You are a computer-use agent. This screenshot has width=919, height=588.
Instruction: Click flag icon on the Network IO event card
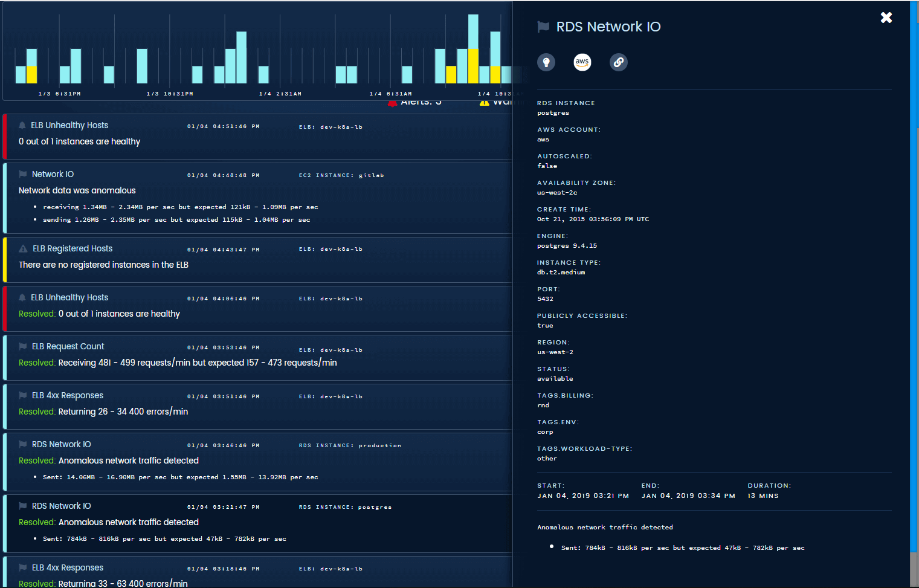click(22, 174)
